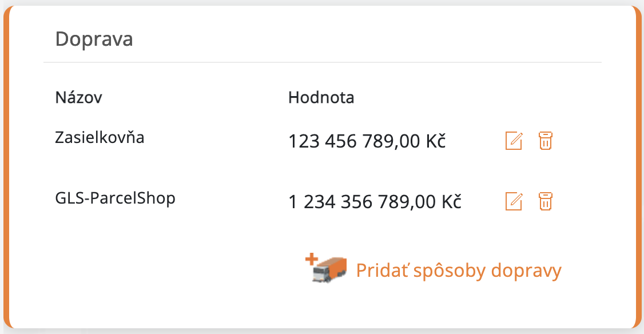Click the plus symbol on the truck icon
The image size is (644, 334).
(x=312, y=259)
